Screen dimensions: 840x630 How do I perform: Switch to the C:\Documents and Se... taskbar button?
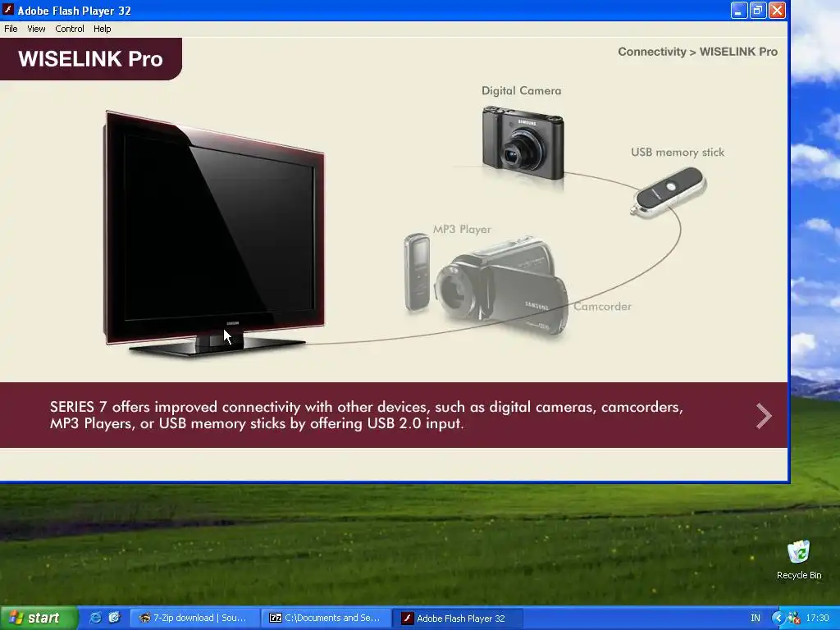(x=326, y=619)
